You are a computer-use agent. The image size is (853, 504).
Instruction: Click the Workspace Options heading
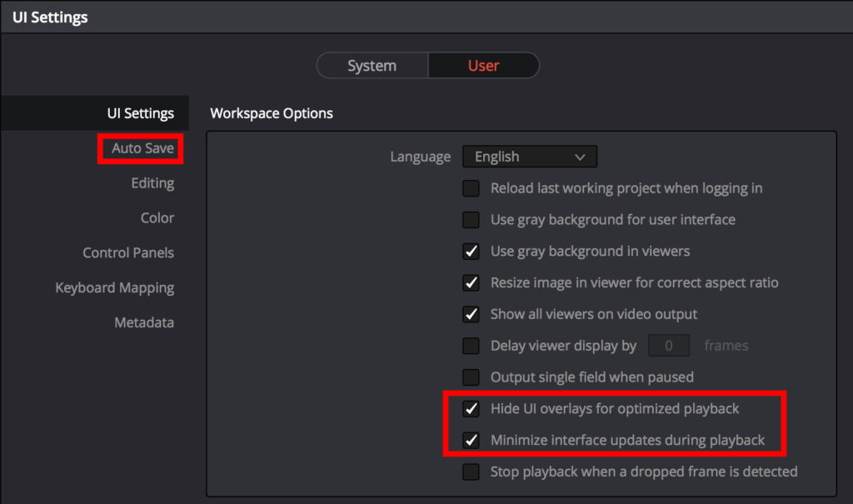click(x=272, y=113)
